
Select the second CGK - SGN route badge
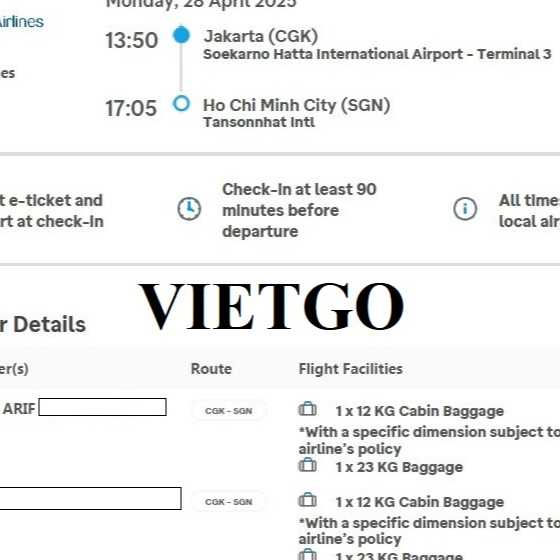[x=229, y=502]
